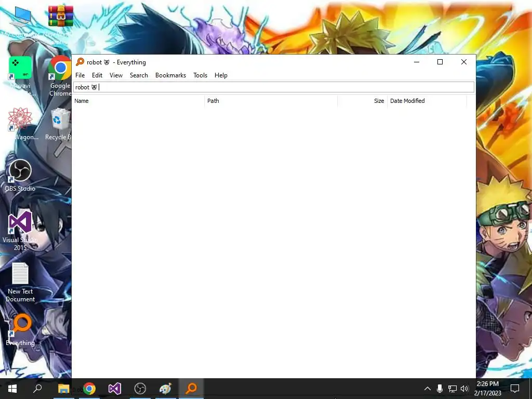Close the Everything window

tap(464, 62)
